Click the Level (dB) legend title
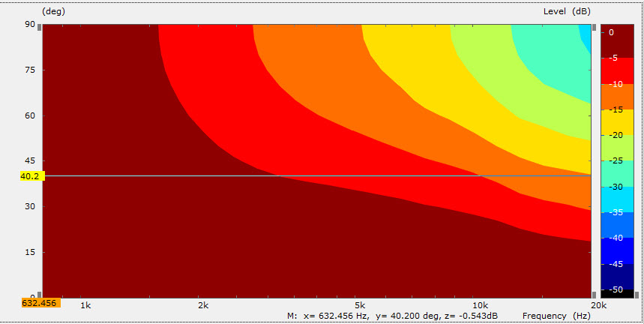 [x=567, y=11]
